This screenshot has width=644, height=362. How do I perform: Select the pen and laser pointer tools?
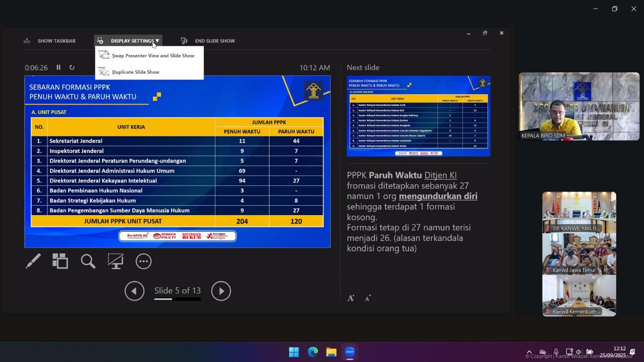33,261
